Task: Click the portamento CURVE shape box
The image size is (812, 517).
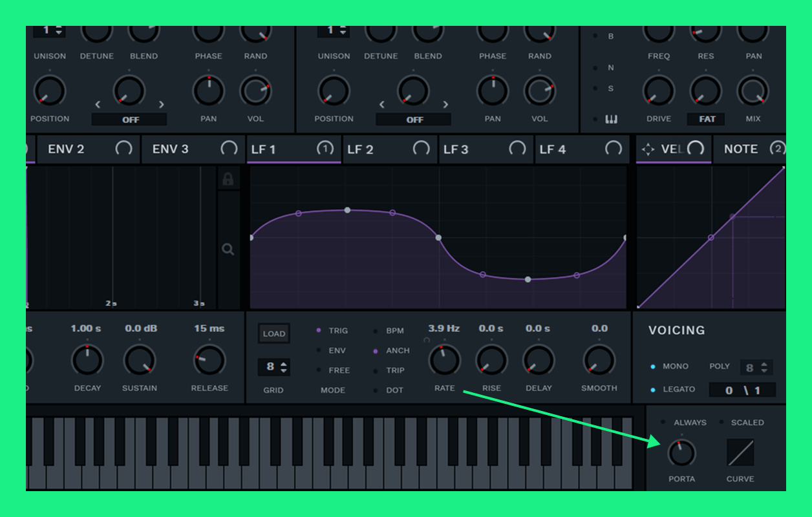Action: (x=740, y=452)
